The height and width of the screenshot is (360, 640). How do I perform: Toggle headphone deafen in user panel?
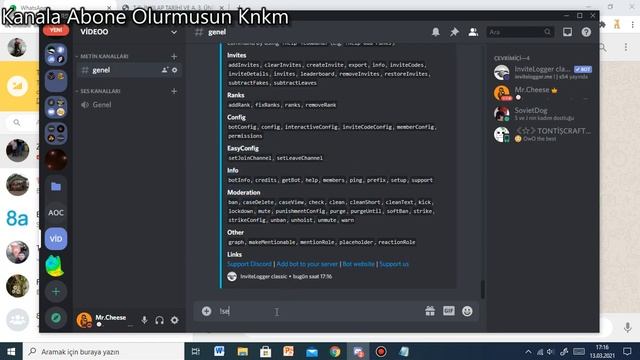coord(159,320)
